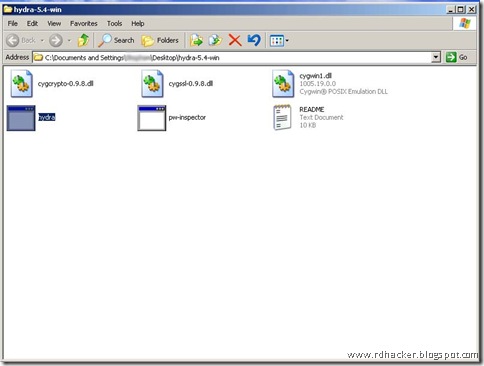Open the View menu
The width and height of the screenshot is (484, 366).
(x=54, y=23)
